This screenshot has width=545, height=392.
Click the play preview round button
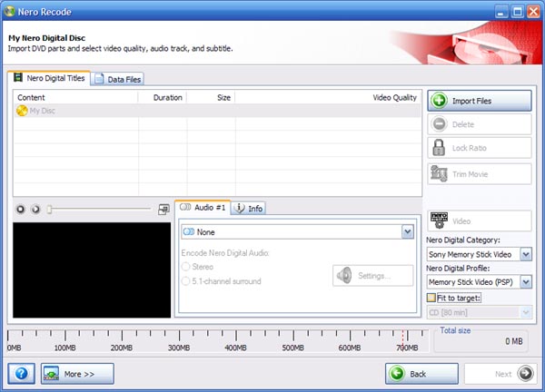point(35,209)
